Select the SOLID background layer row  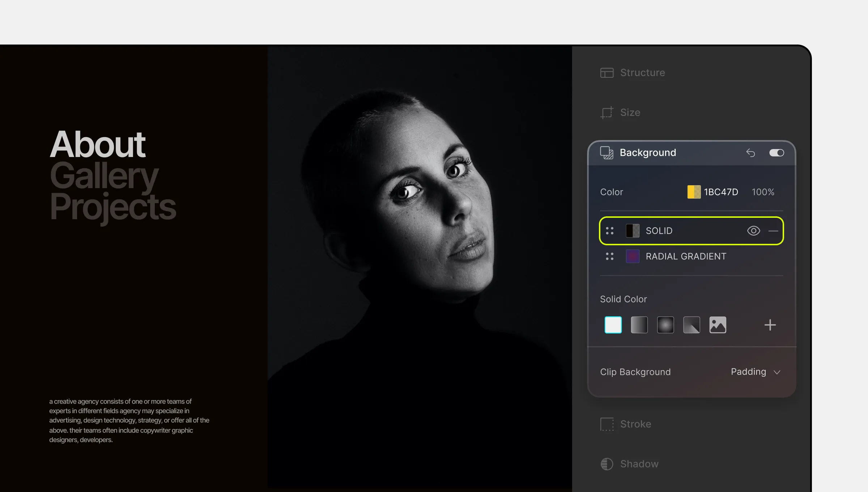(691, 231)
